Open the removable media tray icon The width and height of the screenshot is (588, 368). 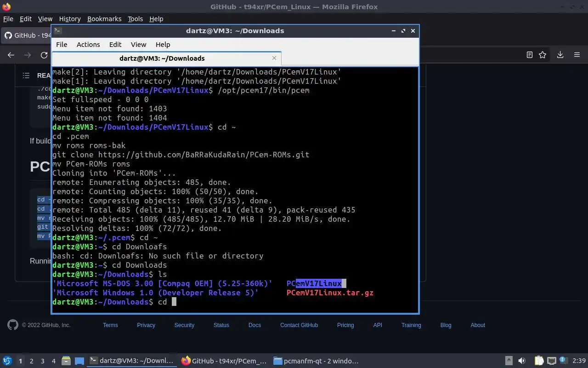[x=509, y=361]
